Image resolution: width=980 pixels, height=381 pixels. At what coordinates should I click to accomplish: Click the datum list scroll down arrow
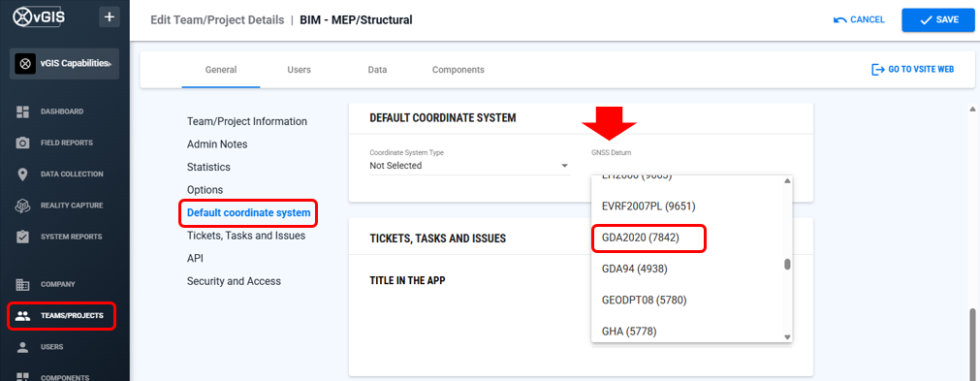tap(787, 336)
